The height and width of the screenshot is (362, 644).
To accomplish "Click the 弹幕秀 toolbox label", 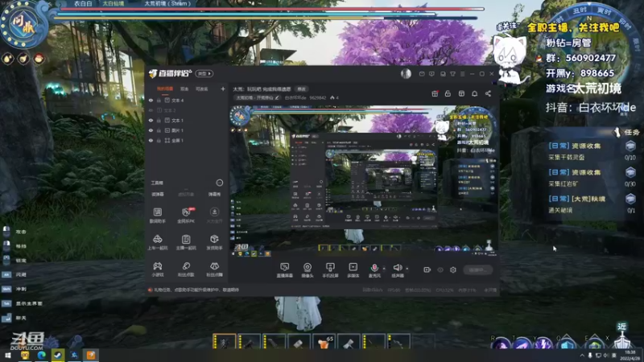I will coord(214,194).
